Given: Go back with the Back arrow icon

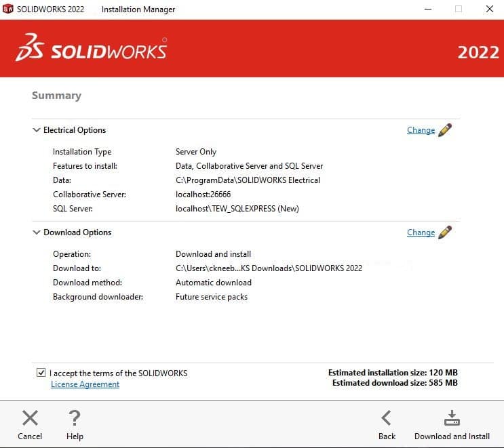Looking at the screenshot, I should click(x=387, y=418).
